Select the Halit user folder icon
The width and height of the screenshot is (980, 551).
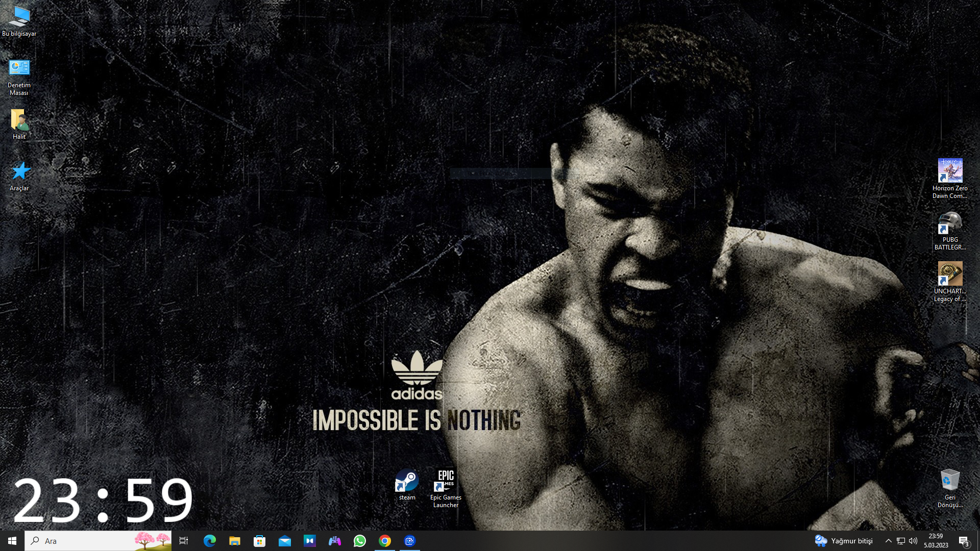point(19,124)
